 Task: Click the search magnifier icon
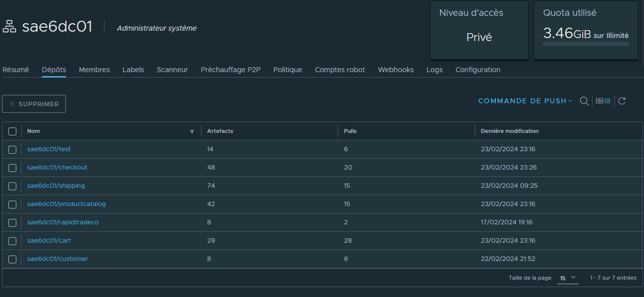coord(584,101)
